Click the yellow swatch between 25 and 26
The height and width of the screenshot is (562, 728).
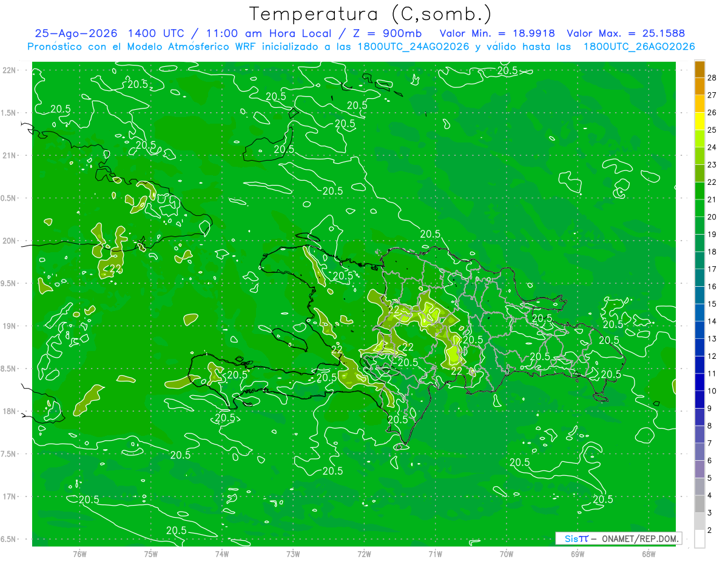pos(699,121)
